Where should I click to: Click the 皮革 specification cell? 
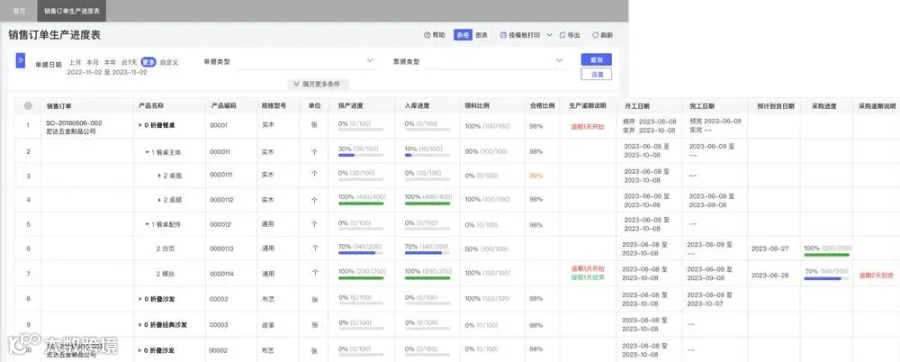[267, 325]
